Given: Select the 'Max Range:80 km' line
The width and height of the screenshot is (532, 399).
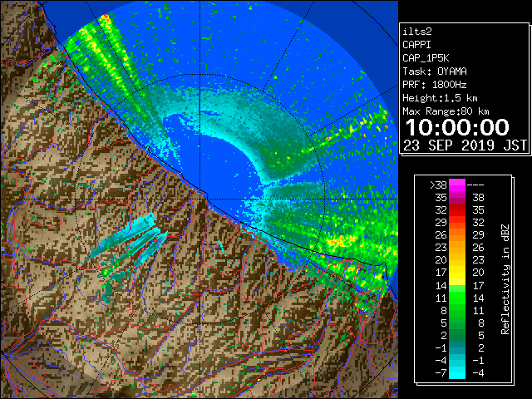Looking at the screenshot, I should [446, 111].
